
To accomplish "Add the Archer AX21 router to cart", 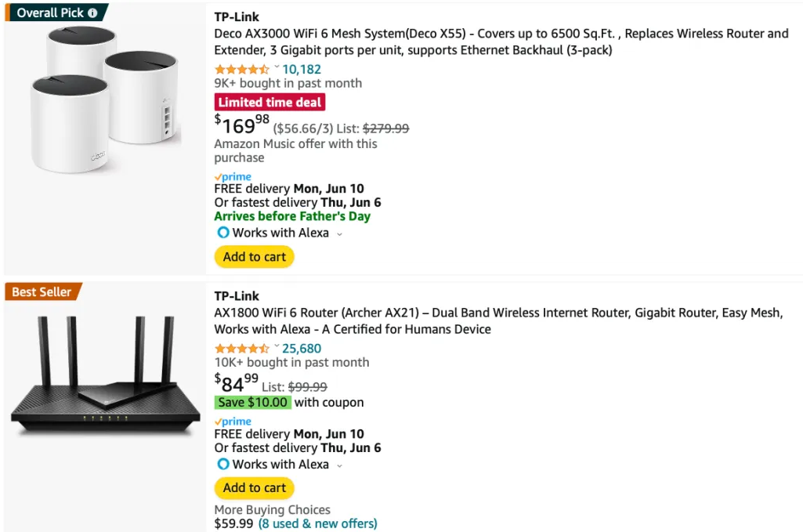I will pos(254,488).
